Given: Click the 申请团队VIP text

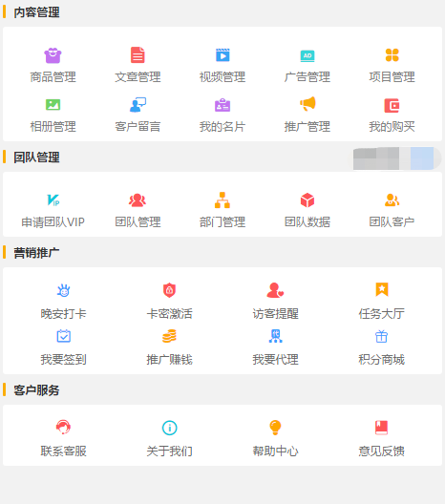Looking at the screenshot, I should pos(53,222).
